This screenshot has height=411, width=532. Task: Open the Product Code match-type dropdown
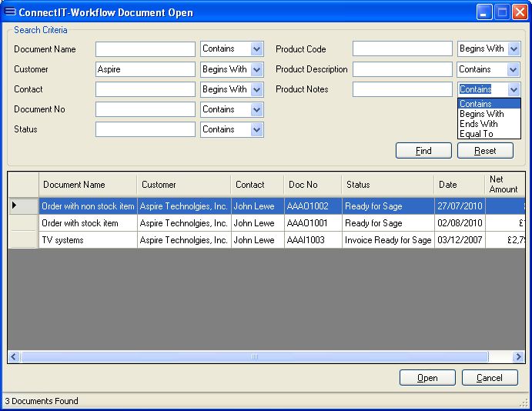tap(514, 48)
